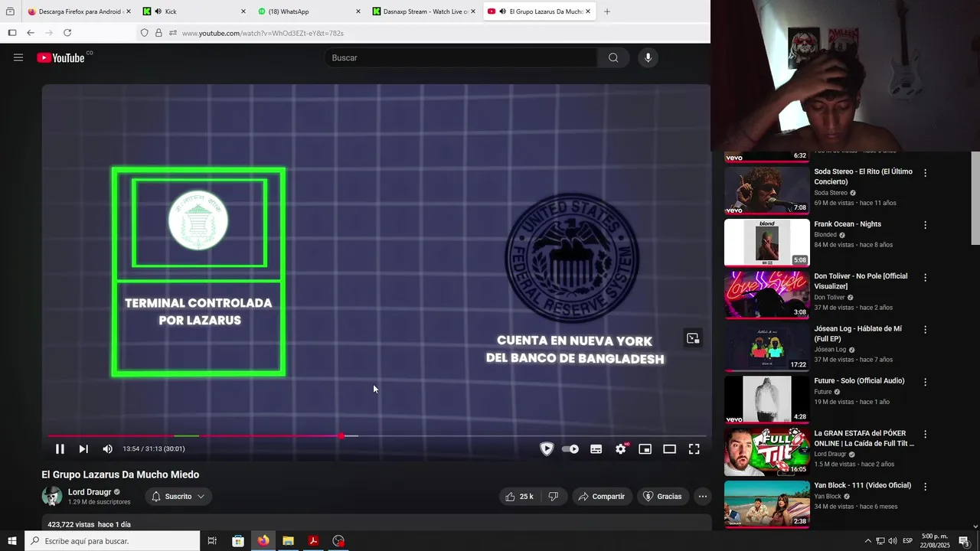
Task: Click the search magnifier button
Action: pyautogui.click(x=613, y=57)
